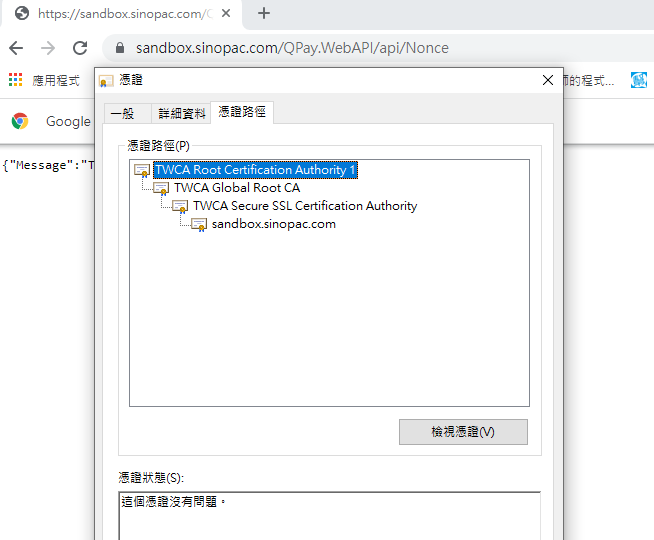Click the 檢視憑證(V) button
This screenshot has height=540, width=654.
click(x=463, y=432)
